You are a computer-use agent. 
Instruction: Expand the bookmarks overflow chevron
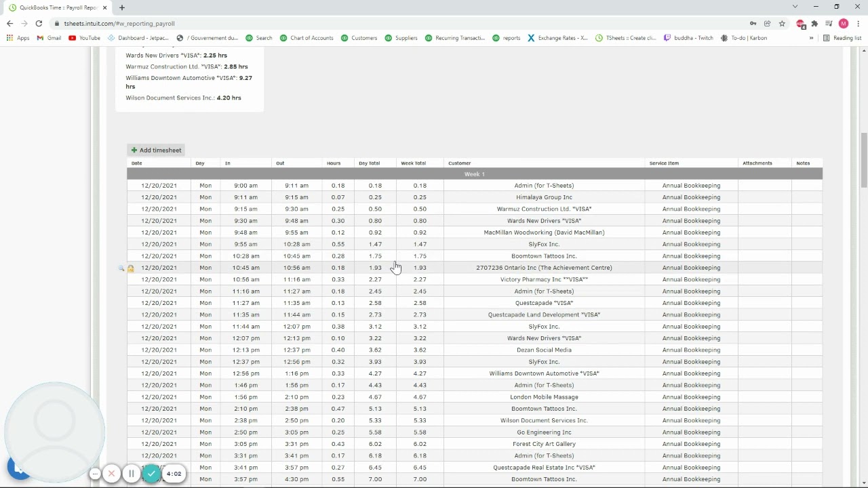point(811,38)
